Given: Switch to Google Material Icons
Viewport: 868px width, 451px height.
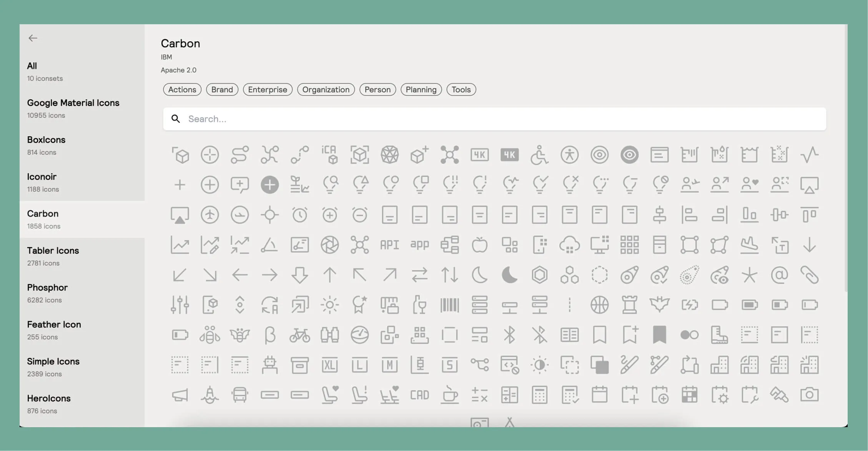Looking at the screenshot, I should [73, 103].
